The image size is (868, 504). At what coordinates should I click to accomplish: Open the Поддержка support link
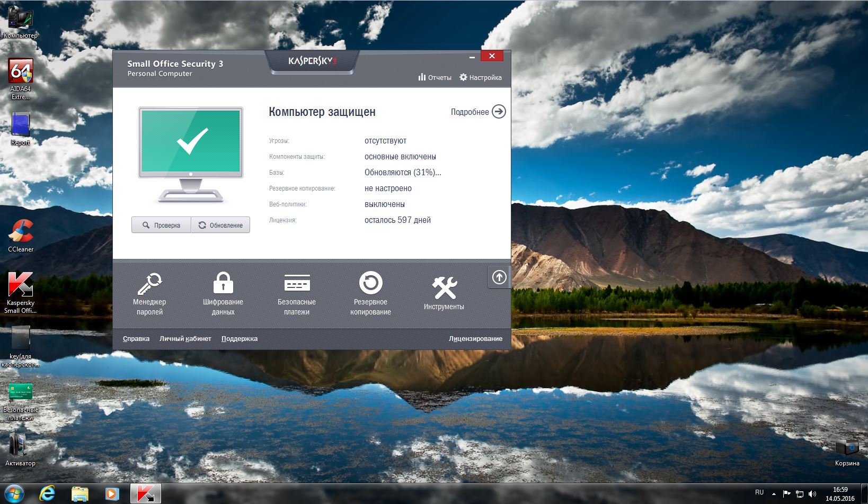click(240, 339)
